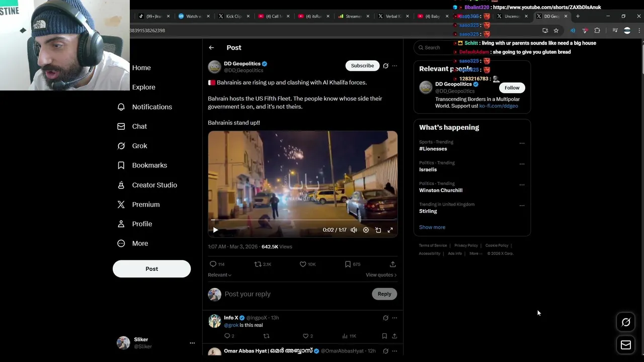The width and height of the screenshot is (644, 362).
Task: Open View quotes link
Action: coord(381,275)
